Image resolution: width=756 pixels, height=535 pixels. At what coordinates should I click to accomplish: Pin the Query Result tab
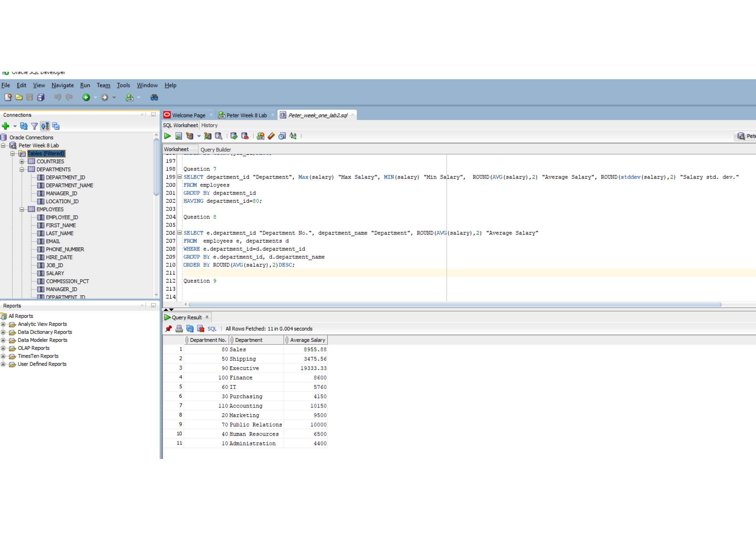click(169, 329)
